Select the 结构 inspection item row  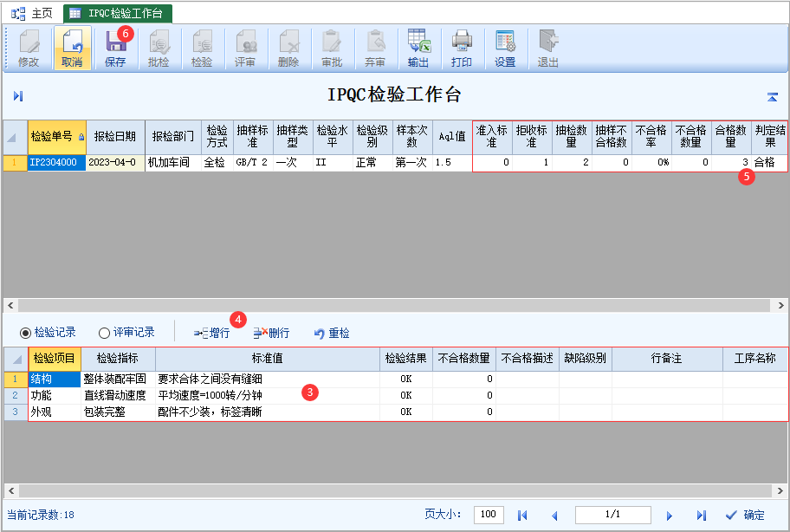point(55,380)
